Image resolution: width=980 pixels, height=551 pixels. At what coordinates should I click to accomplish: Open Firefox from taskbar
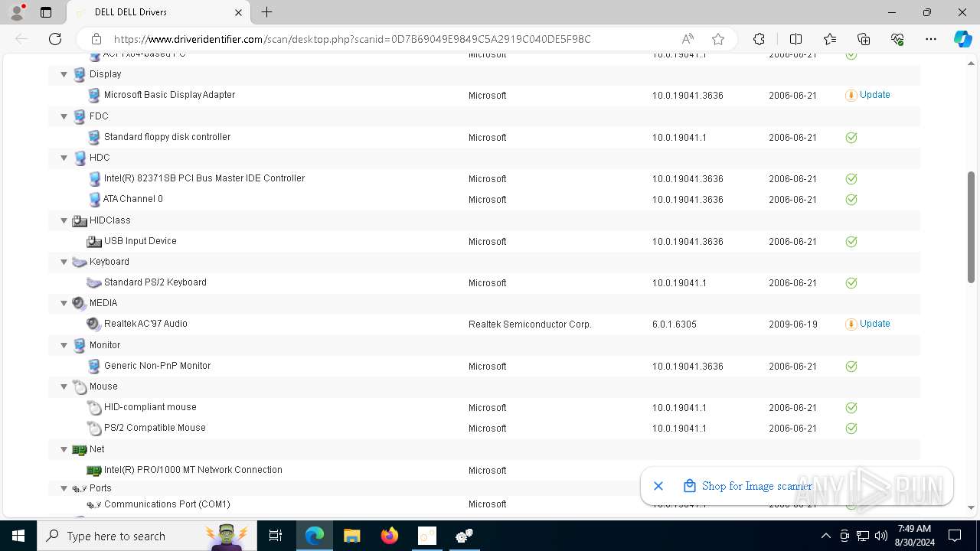click(x=389, y=536)
